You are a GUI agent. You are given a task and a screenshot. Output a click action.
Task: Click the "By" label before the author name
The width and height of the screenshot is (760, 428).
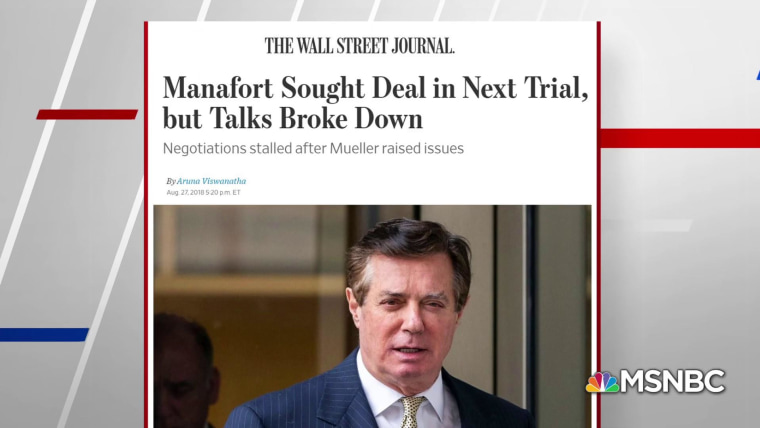tap(171, 181)
